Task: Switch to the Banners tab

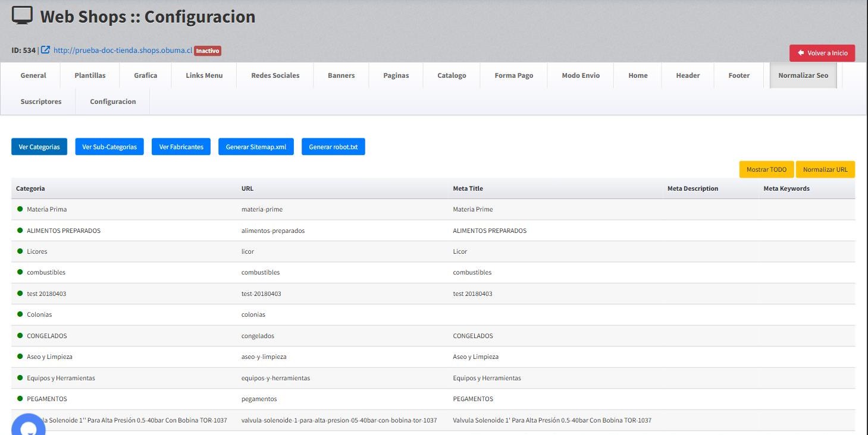Action: [341, 75]
